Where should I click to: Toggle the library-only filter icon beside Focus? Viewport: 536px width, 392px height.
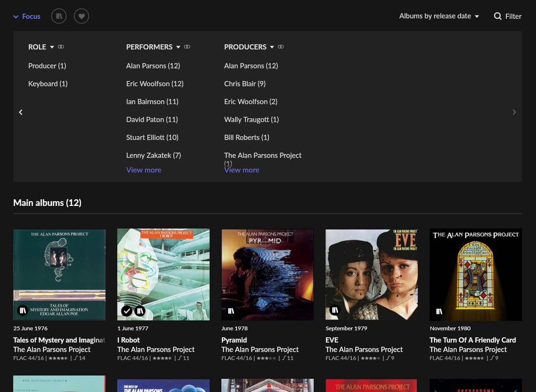coord(59,16)
